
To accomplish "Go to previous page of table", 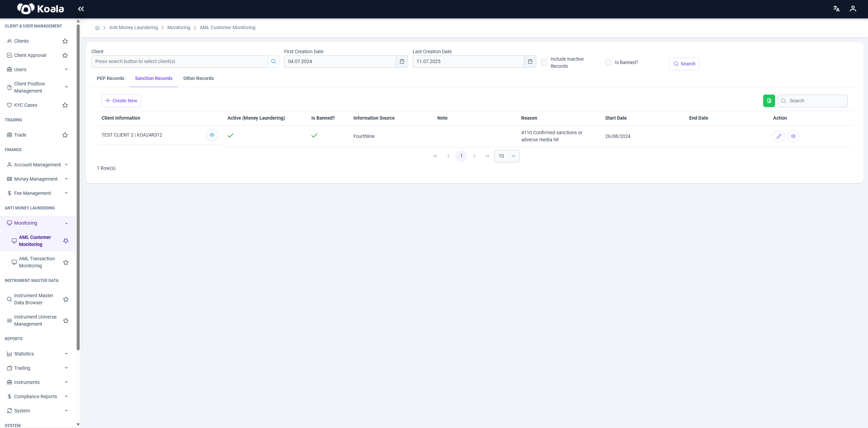I will click(448, 156).
